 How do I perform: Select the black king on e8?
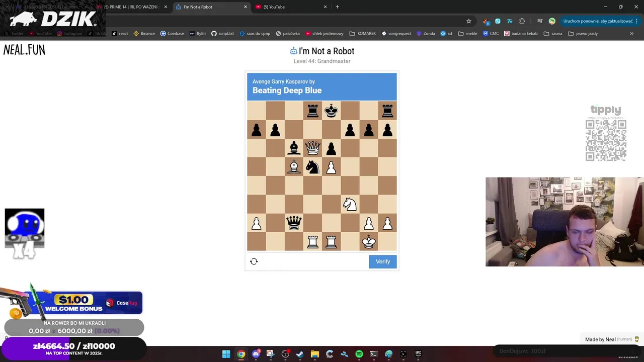point(331,111)
